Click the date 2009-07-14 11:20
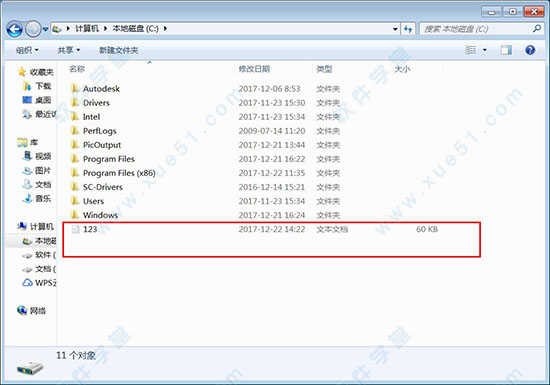 pyautogui.click(x=272, y=131)
